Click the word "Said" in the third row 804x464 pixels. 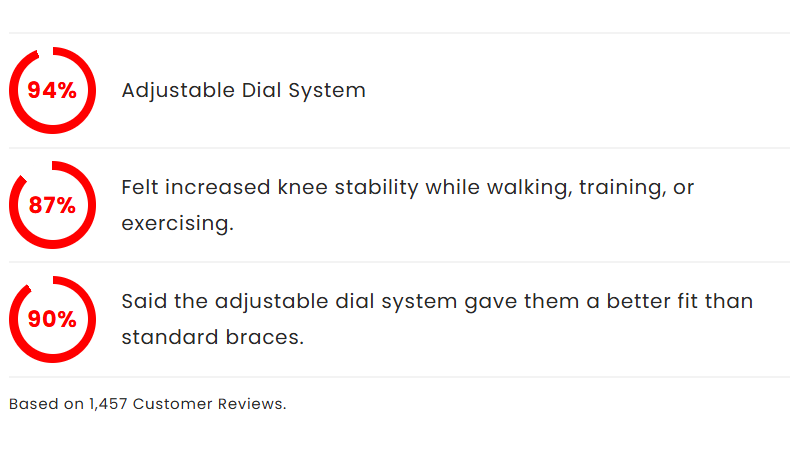(x=142, y=301)
